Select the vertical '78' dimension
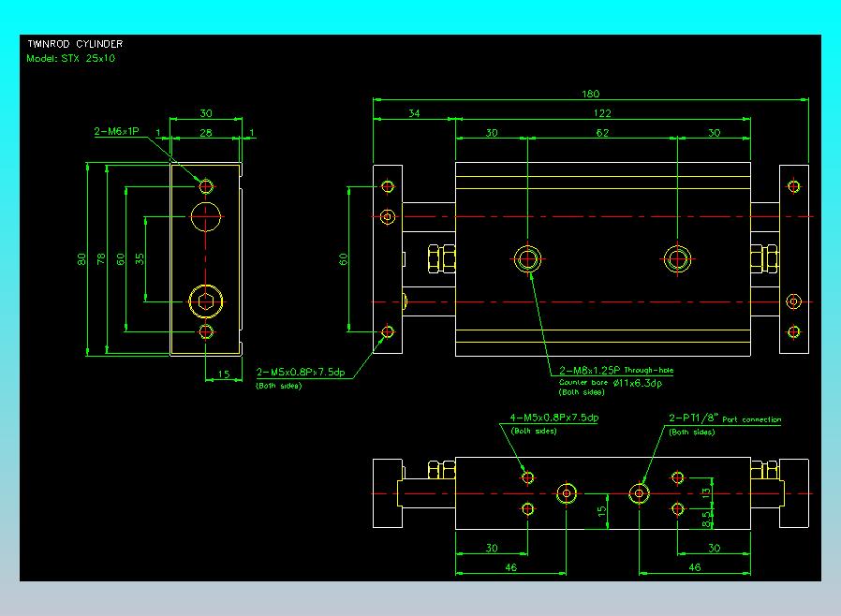This screenshot has height=616, width=841. point(101,259)
